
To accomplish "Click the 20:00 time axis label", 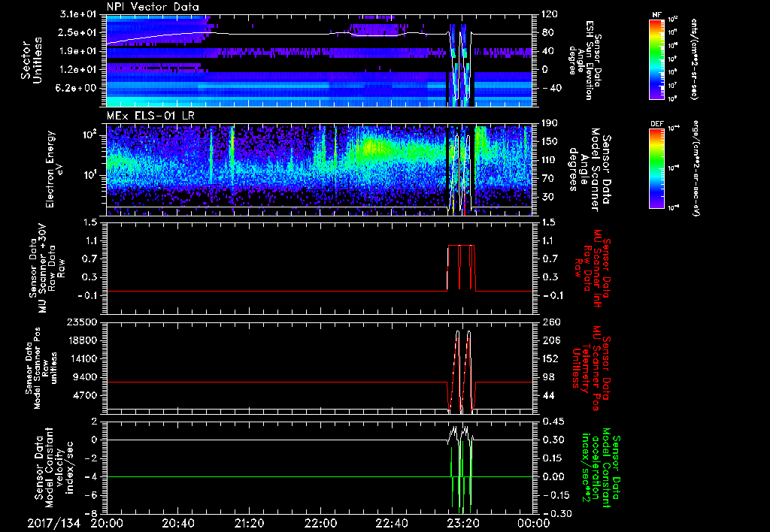I will pos(107,523).
